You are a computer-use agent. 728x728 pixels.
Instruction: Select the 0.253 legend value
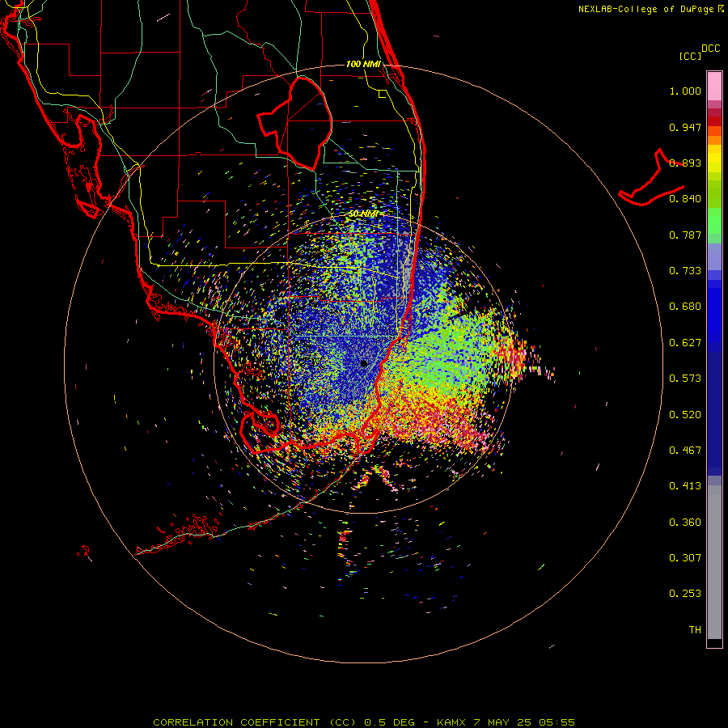point(685,594)
